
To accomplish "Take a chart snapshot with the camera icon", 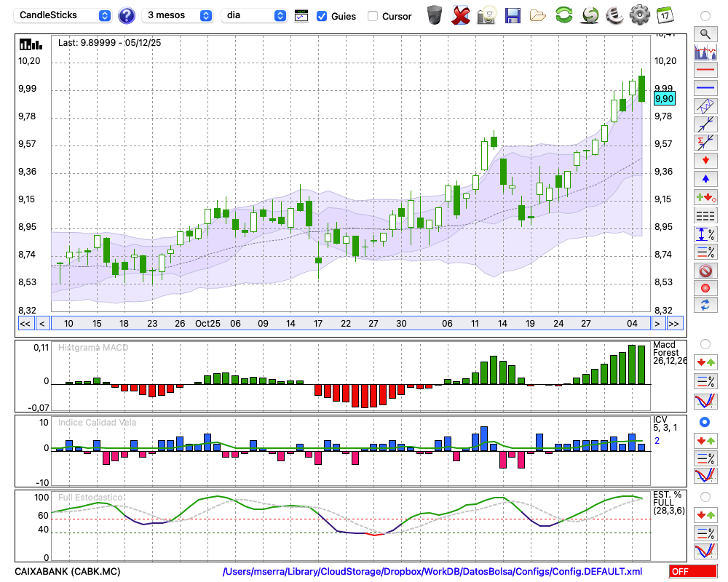I will [x=486, y=15].
